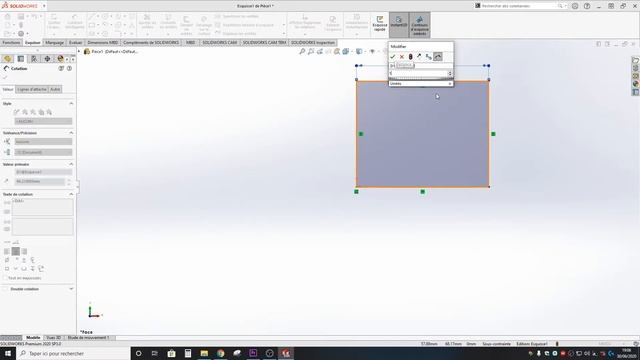The height and width of the screenshot is (360, 640).
Task: Open the DimXpertManager crosshair tab icon
Action: point(47,59)
